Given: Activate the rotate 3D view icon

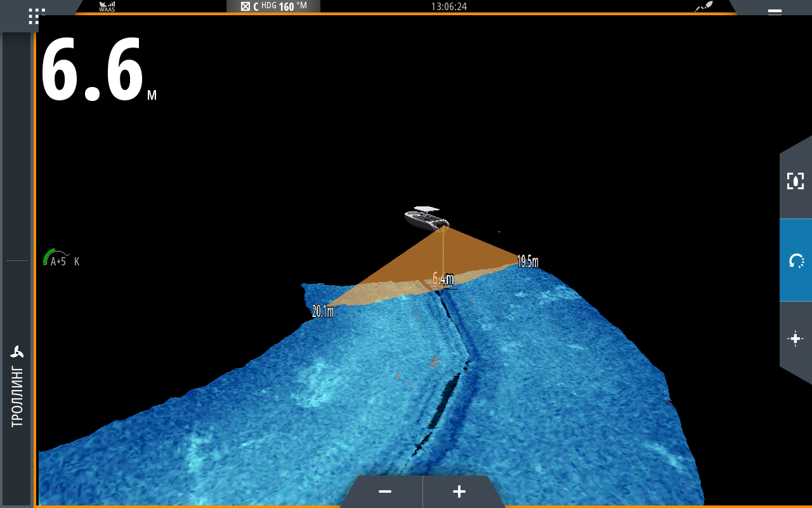Looking at the screenshot, I should coord(796,260).
